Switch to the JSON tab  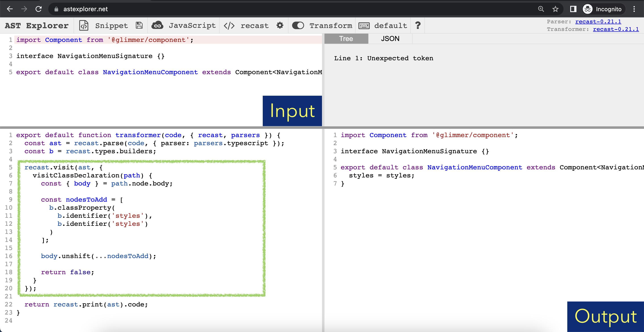pyautogui.click(x=390, y=39)
